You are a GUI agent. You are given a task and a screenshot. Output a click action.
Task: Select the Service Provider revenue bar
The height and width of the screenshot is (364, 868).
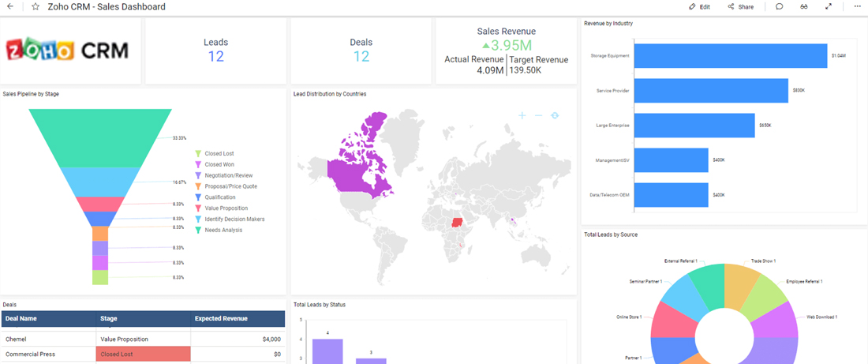point(711,90)
